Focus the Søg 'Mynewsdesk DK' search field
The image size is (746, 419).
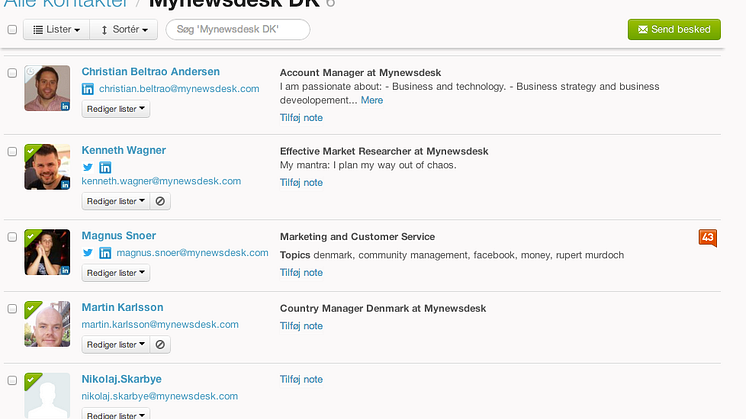click(238, 29)
